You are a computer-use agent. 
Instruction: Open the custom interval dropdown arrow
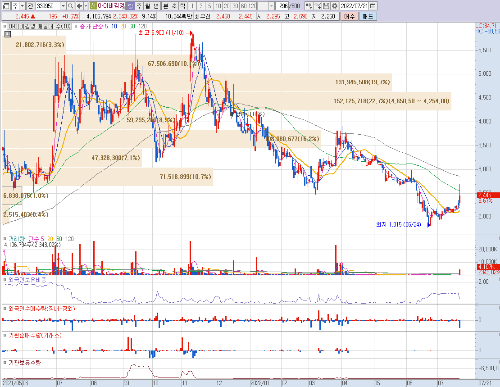271,6
